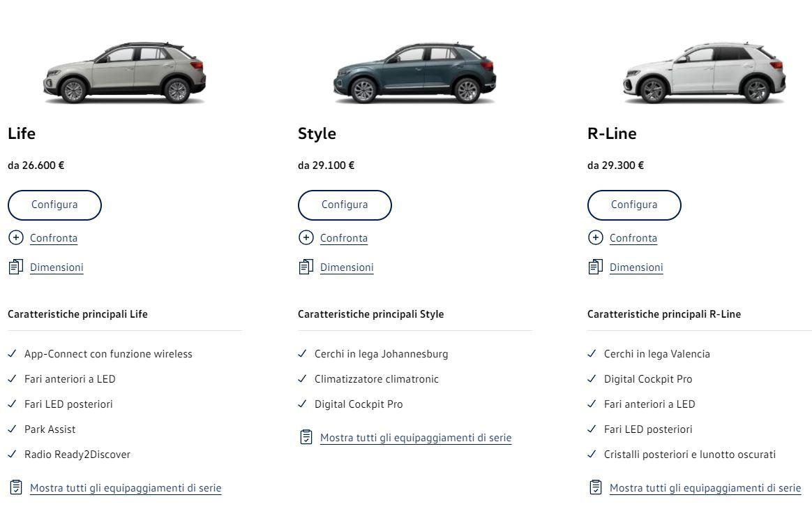
Task: Select the dark teal Style car image
Action: click(415, 73)
